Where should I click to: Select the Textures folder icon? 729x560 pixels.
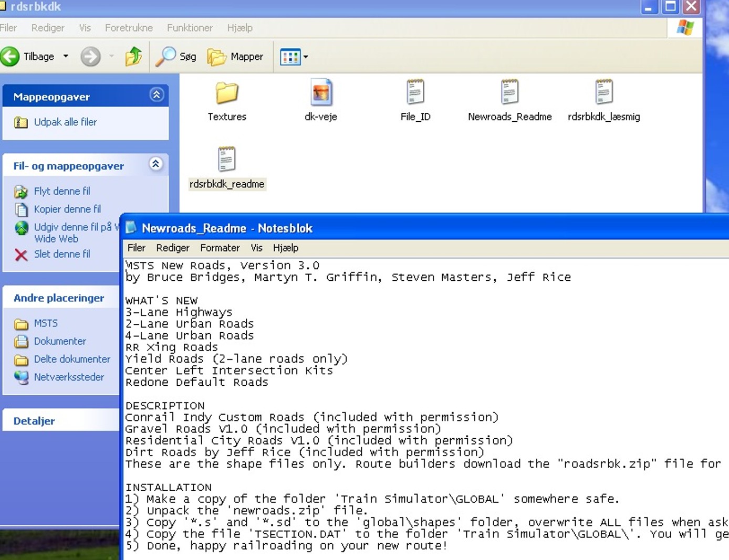(227, 93)
